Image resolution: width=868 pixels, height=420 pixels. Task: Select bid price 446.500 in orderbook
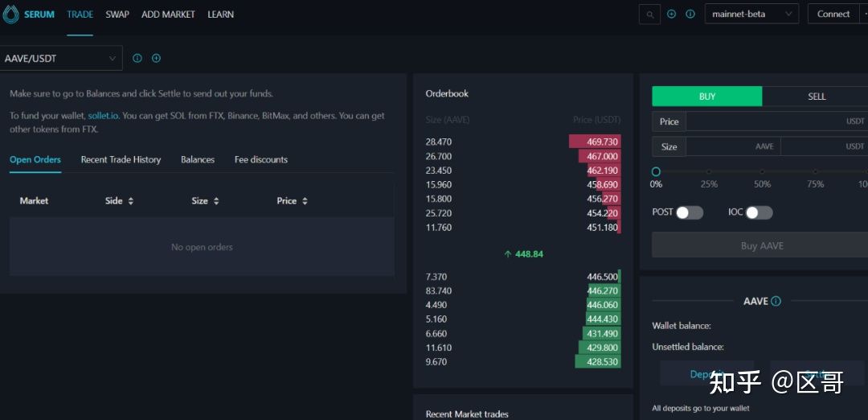[602, 277]
